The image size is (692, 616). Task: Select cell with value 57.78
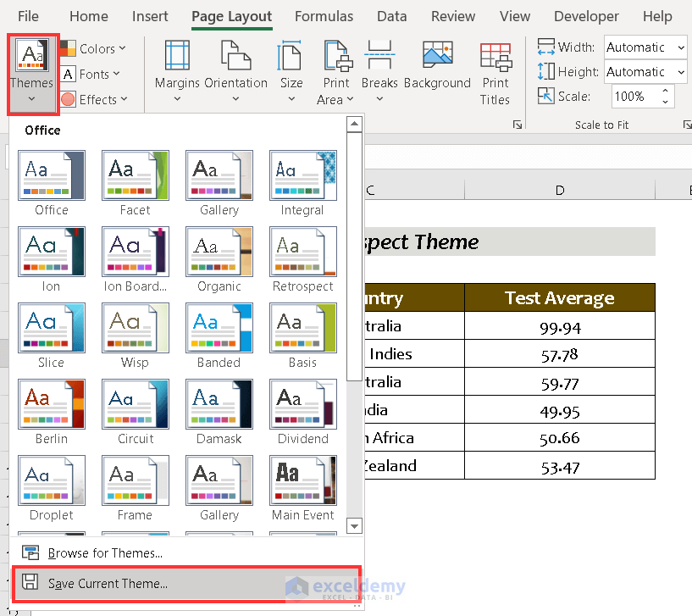[560, 353]
